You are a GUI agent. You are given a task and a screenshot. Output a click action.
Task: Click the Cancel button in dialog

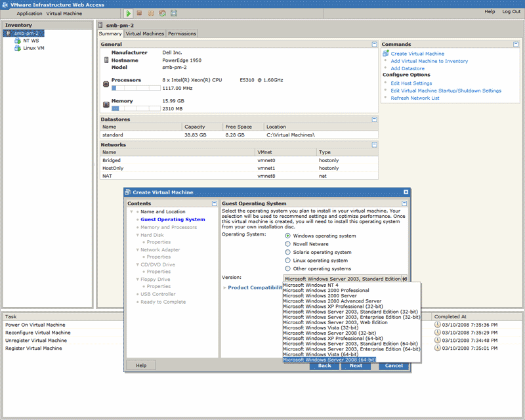pos(394,366)
